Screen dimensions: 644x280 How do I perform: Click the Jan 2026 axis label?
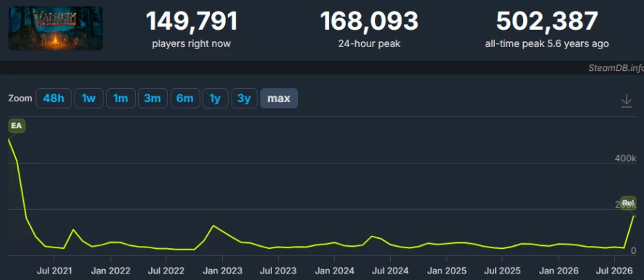coord(559,271)
